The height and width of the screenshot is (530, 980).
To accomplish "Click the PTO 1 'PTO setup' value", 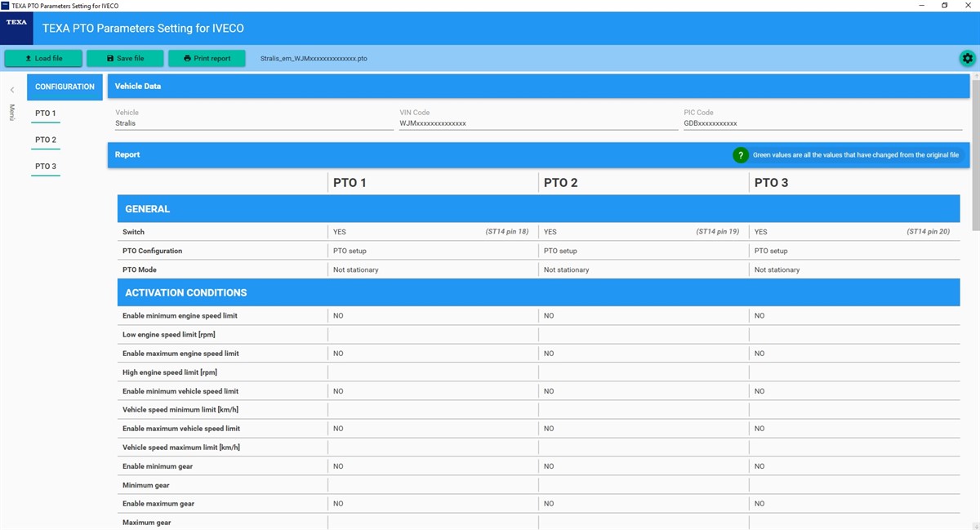I will pyautogui.click(x=350, y=251).
